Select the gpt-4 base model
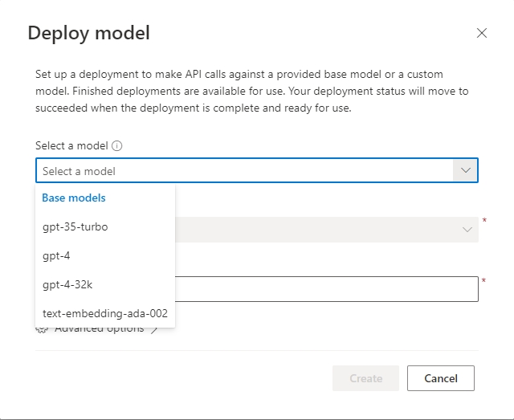Viewport: 514px width, 420px height. 58,255
